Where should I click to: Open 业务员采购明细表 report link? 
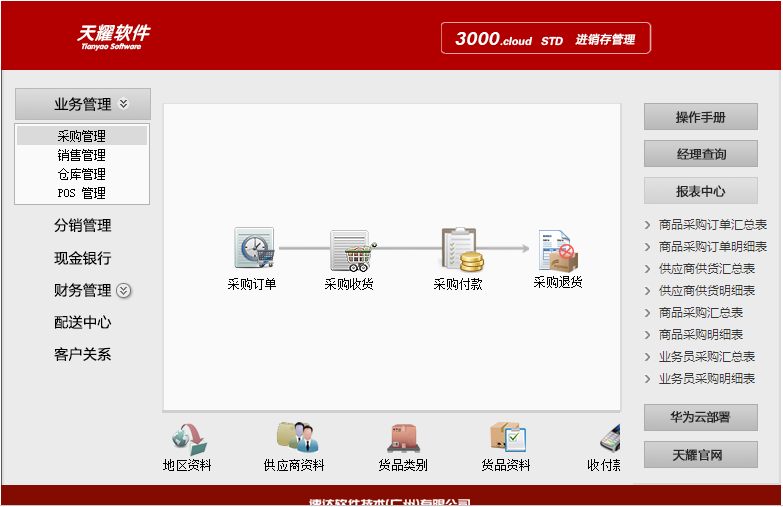click(706, 379)
